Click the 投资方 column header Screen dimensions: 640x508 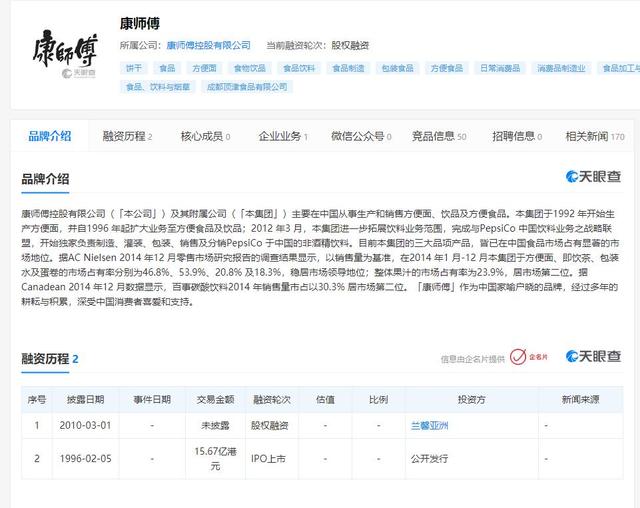pyautogui.click(x=472, y=399)
